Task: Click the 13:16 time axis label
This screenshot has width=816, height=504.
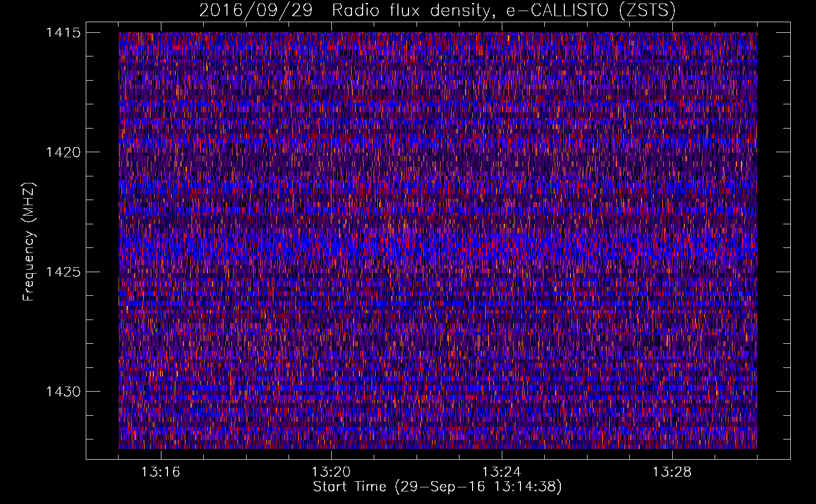Action: click(x=161, y=472)
